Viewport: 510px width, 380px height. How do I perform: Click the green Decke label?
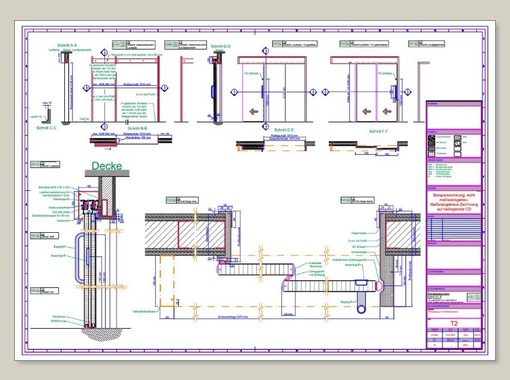107,166
